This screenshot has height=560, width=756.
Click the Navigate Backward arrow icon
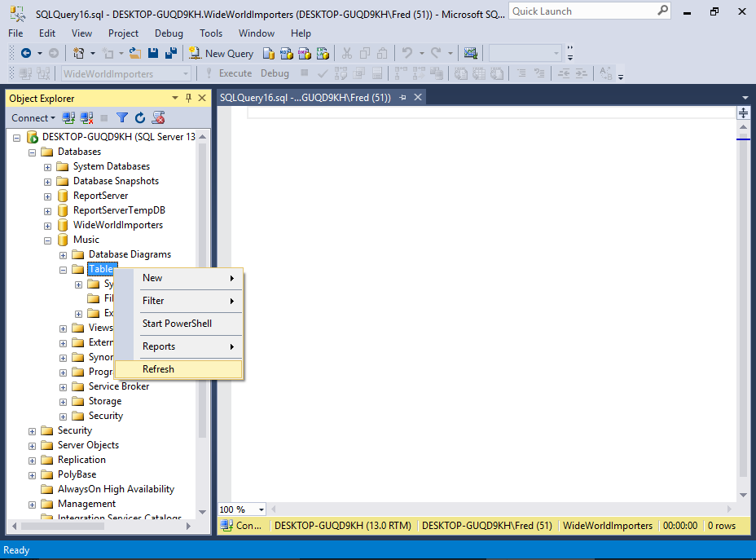pyautogui.click(x=26, y=53)
